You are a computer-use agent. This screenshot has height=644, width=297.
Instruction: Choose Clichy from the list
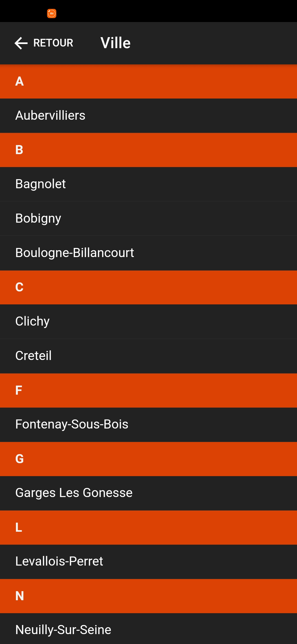tap(148, 321)
